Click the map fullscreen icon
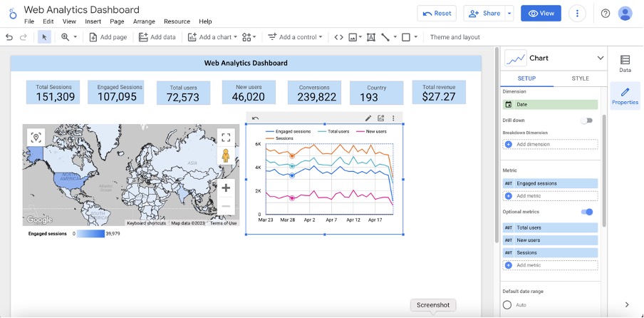Screen dimensions: 644x318 tap(226, 137)
